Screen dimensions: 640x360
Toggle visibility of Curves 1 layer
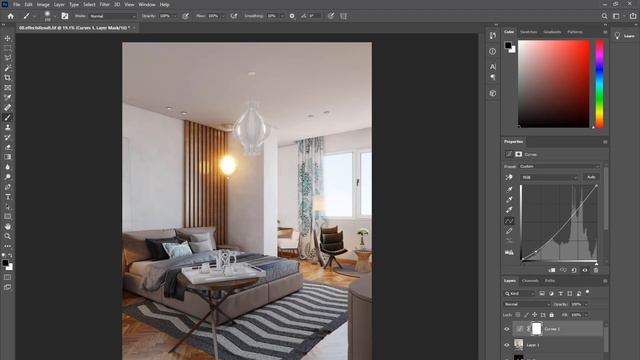point(507,329)
